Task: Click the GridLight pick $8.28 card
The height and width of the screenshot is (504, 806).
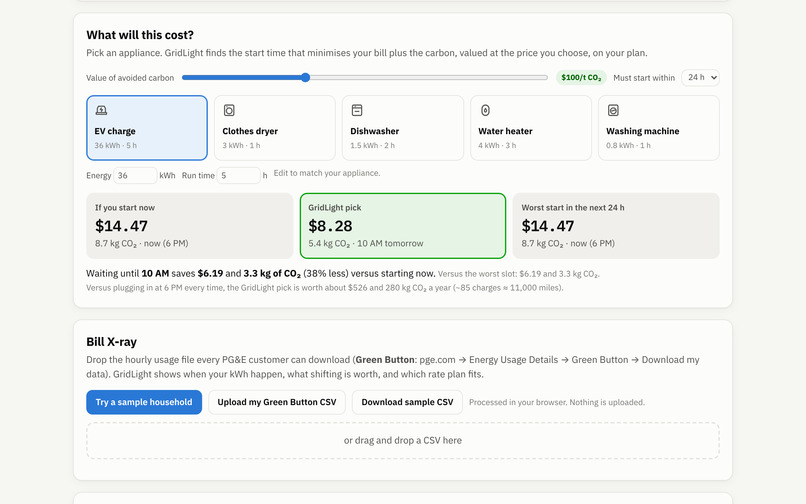Action: (403, 226)
